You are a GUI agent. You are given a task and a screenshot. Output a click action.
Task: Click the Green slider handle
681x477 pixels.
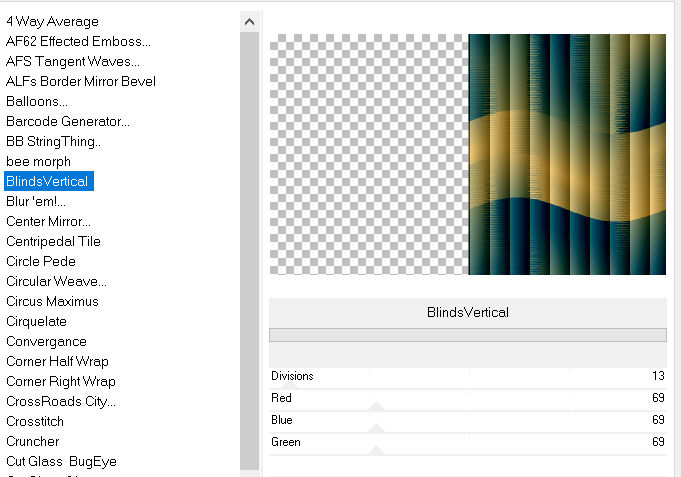[376, 450]
